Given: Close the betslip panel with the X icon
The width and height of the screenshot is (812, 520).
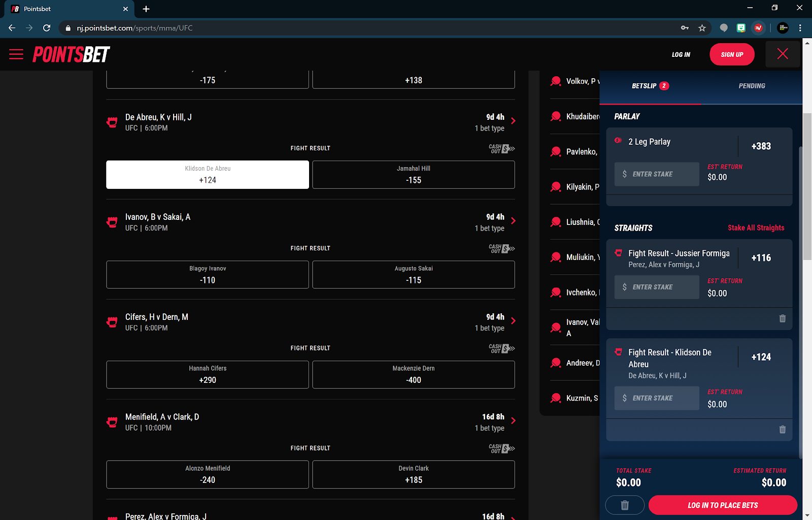Looking at the screenshot, I should [783, 54].
